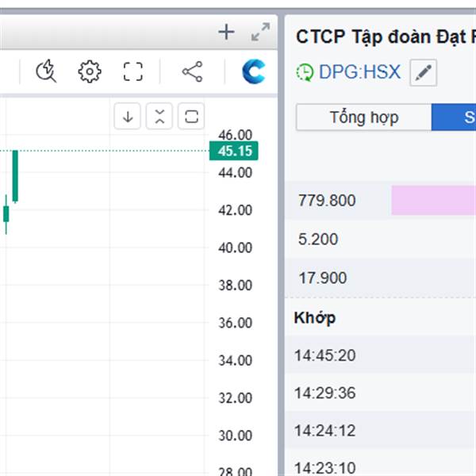
Task: Click the blue C logo icon
Action: point(254,71)
